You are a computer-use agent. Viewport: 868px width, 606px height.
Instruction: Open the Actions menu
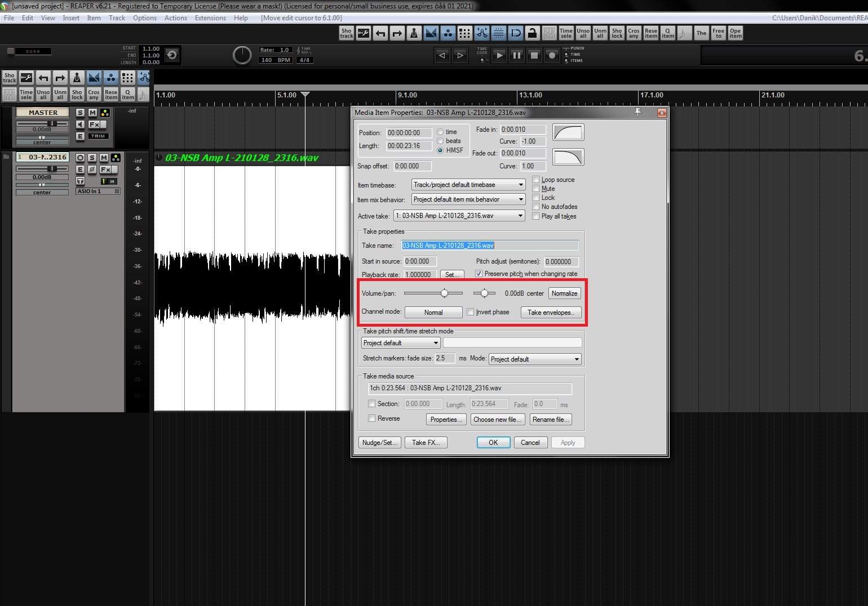pyautogui.click(x=175, y=18)
